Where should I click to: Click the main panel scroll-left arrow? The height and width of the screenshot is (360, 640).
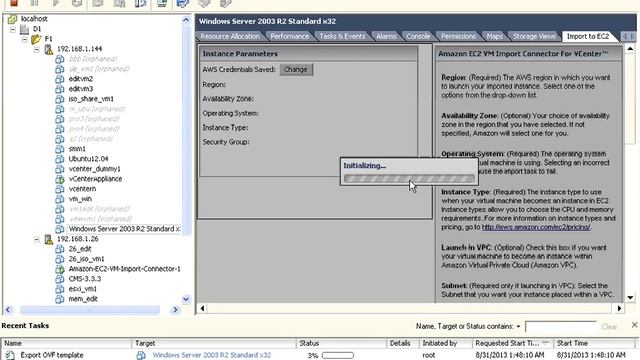(x=202, y=308)
